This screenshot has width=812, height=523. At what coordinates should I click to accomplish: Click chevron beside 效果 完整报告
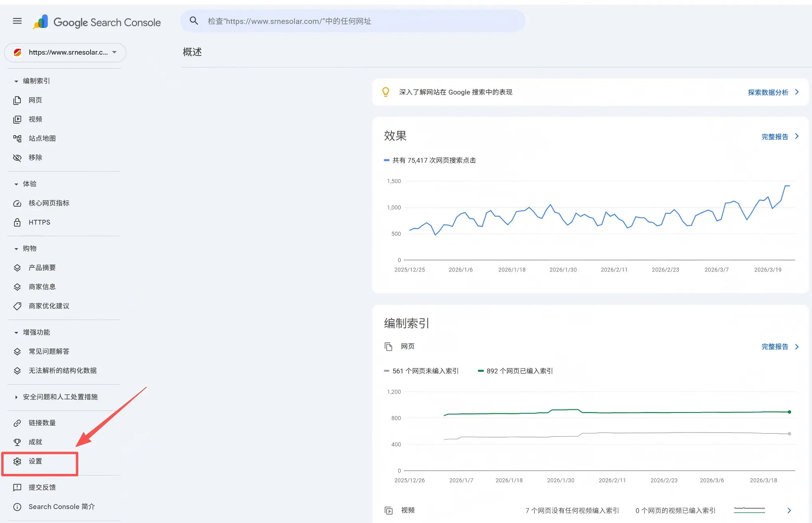tap(796, 136)
